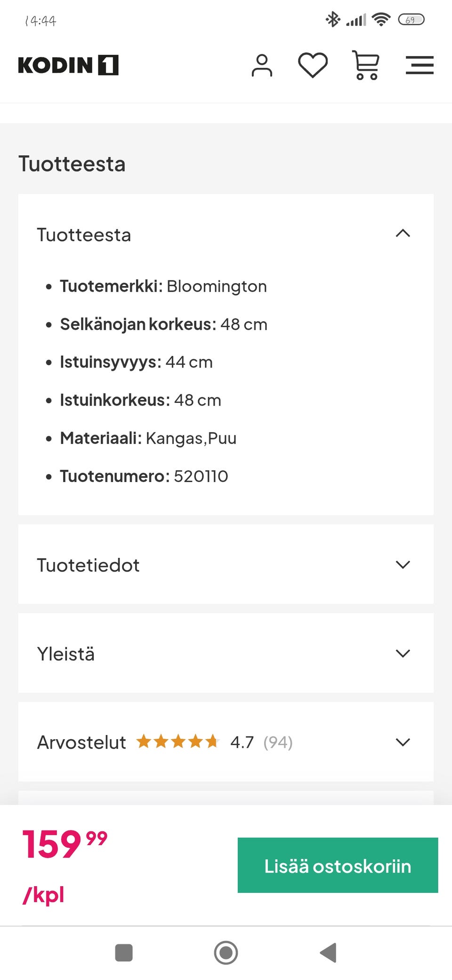Click the Lisää ostoskoriin button
452x980 pixels.
338,865
